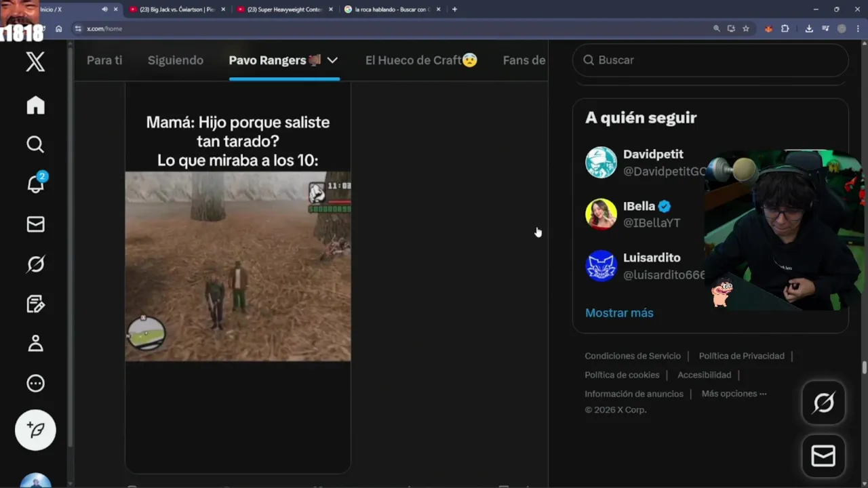Compose a new post with the feather button
Image resolution: width=868 pixels, height=488 pixels.
[35, 430]
